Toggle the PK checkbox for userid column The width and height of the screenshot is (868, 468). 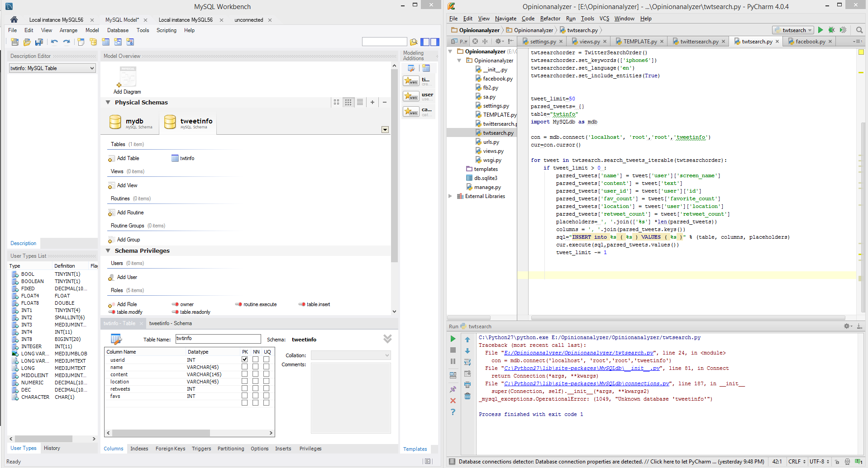coord(244,359)
